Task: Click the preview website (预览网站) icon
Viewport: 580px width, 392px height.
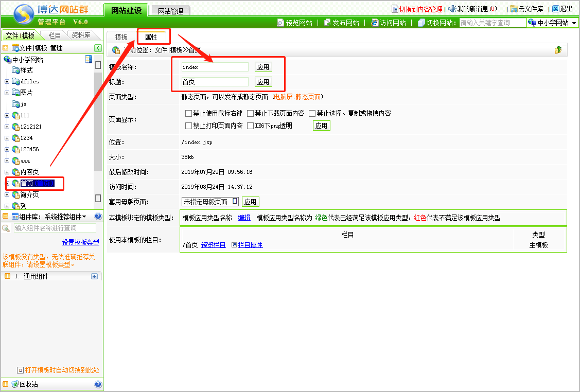Action: pos(280,23)
